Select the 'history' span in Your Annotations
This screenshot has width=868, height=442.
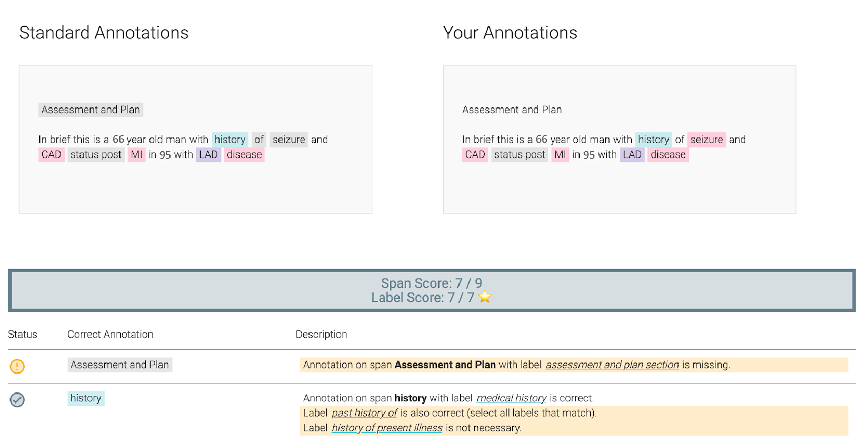(653, 140)
